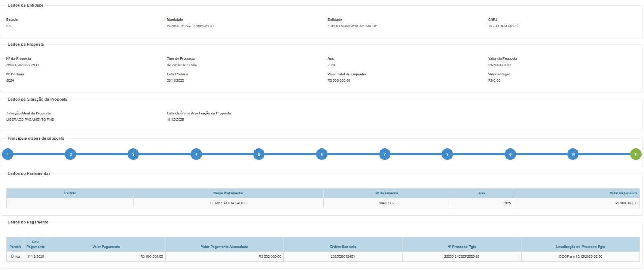Image resolution: width=644 pixels, height=270 pixels.
Task: Click the Ordem Bancária column header
Action: [343, 247]
